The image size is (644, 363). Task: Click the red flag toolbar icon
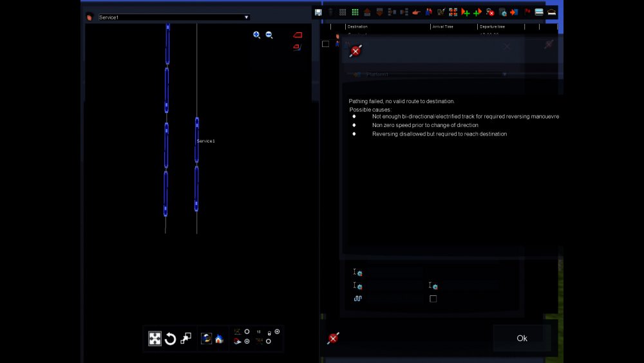527,12
